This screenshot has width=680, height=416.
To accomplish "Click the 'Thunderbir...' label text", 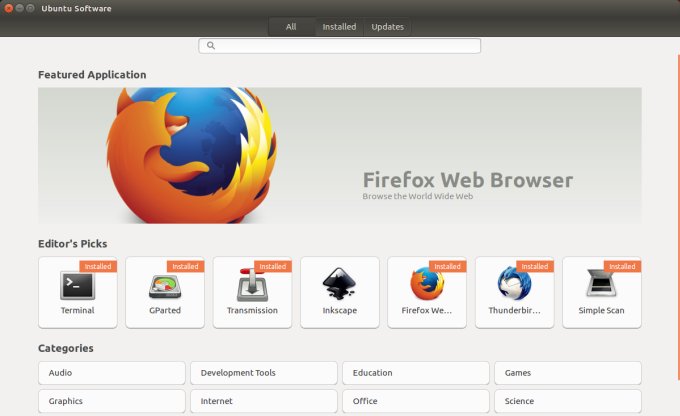I will pyautogui.click(x=514, y=311).
